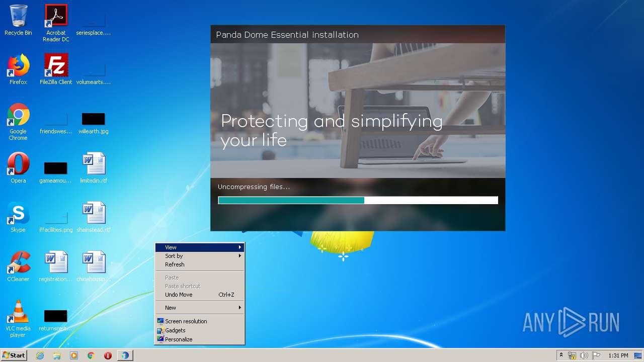Click the installation progress bar
The height and width of the screenshot is (362, 644).
358,200
